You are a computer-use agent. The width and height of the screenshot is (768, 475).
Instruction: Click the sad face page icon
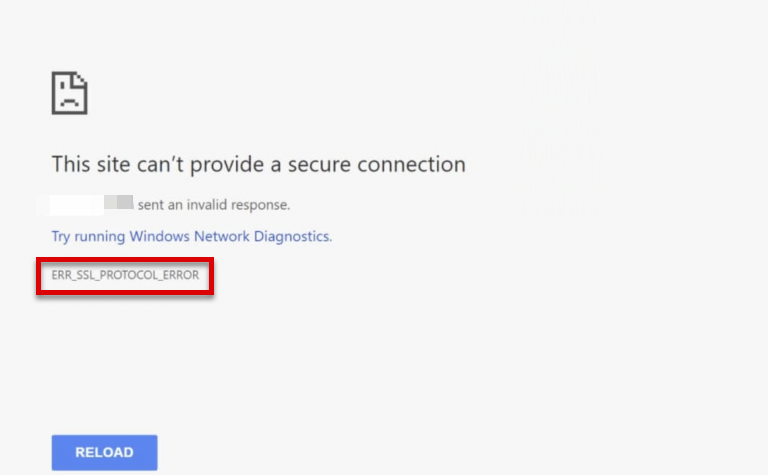coord(70,93)
